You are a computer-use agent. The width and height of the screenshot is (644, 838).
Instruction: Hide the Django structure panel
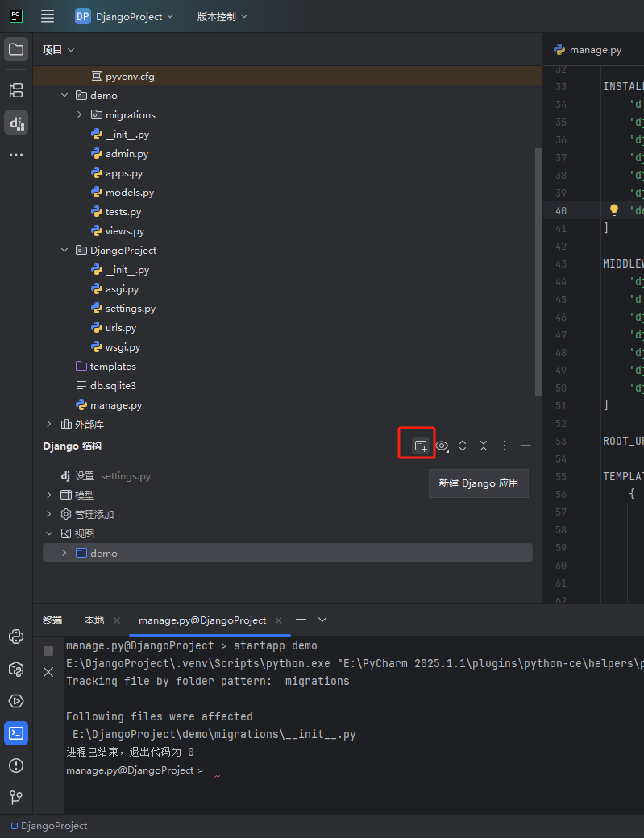[x=526, y=445]
